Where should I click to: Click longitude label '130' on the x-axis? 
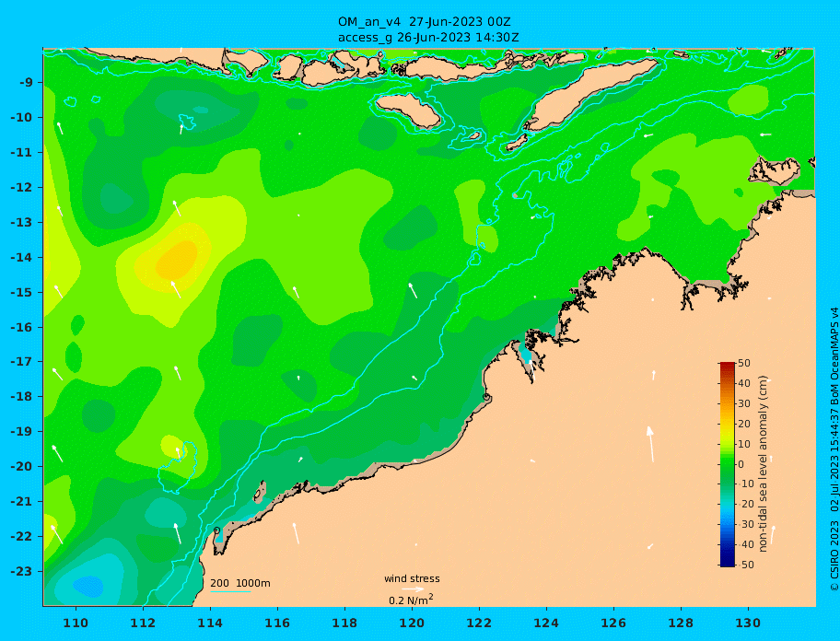pos(748,623)
